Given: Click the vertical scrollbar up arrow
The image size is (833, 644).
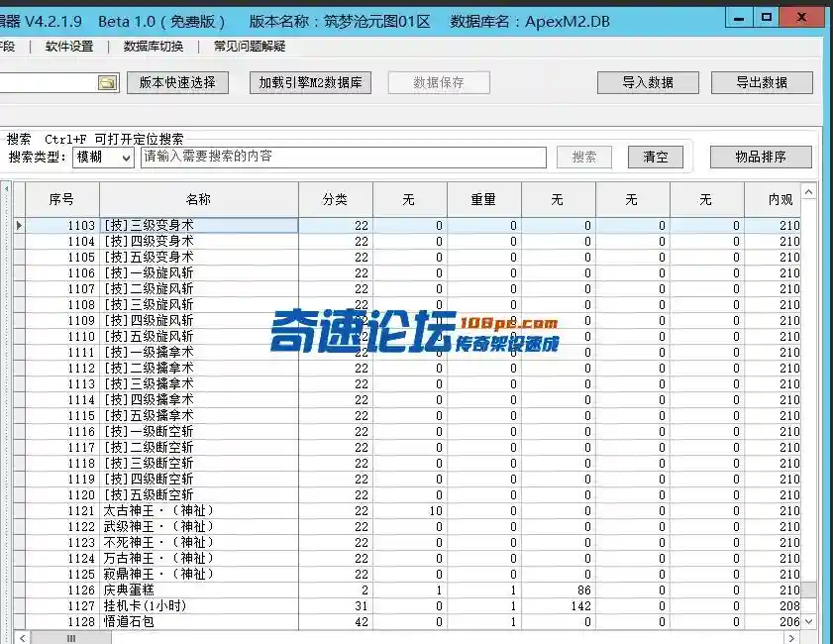Looking at the screenshot, I should point(808,191).
